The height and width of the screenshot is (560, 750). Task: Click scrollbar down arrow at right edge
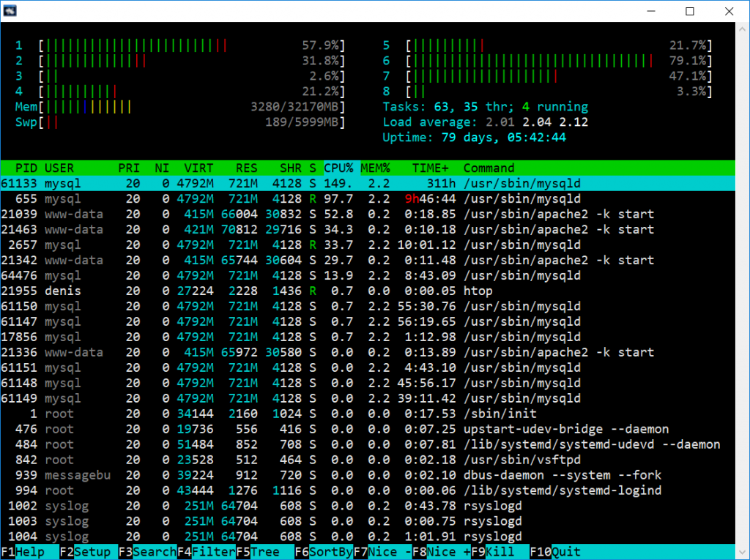(743, 553)
